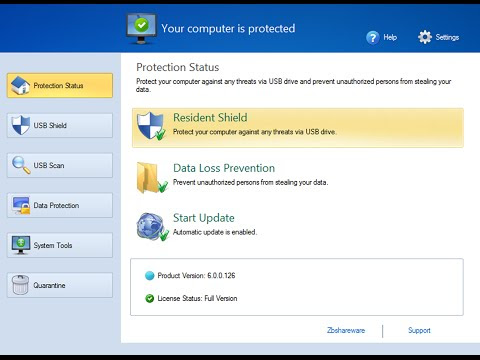Click the house icon on Protection Status
This screenshot has width=480, height=360.
coord(20,85)
